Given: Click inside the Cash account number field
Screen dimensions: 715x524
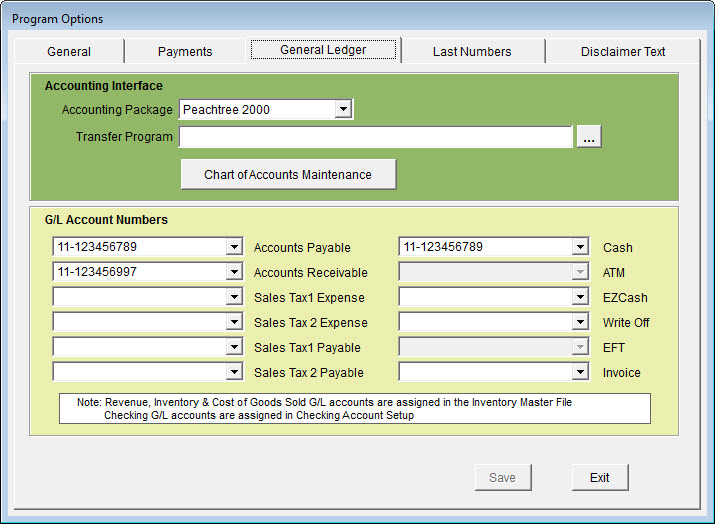Looking at the screenshot, I should (486, 247).
